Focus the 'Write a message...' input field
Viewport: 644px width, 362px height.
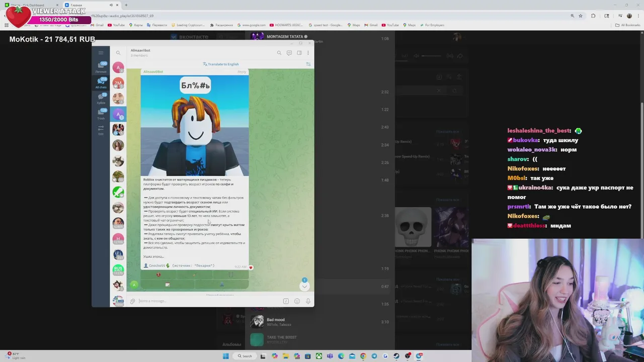[x=209, y=301]
